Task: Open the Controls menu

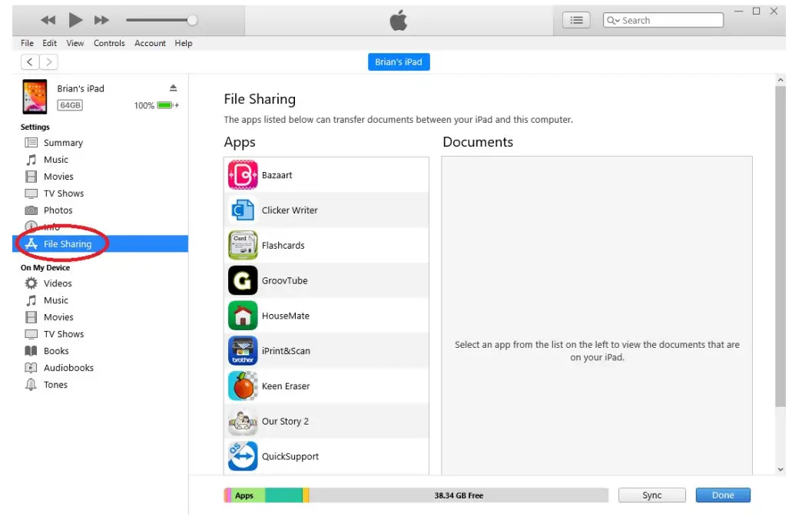Action: click(x=109, y=43)
